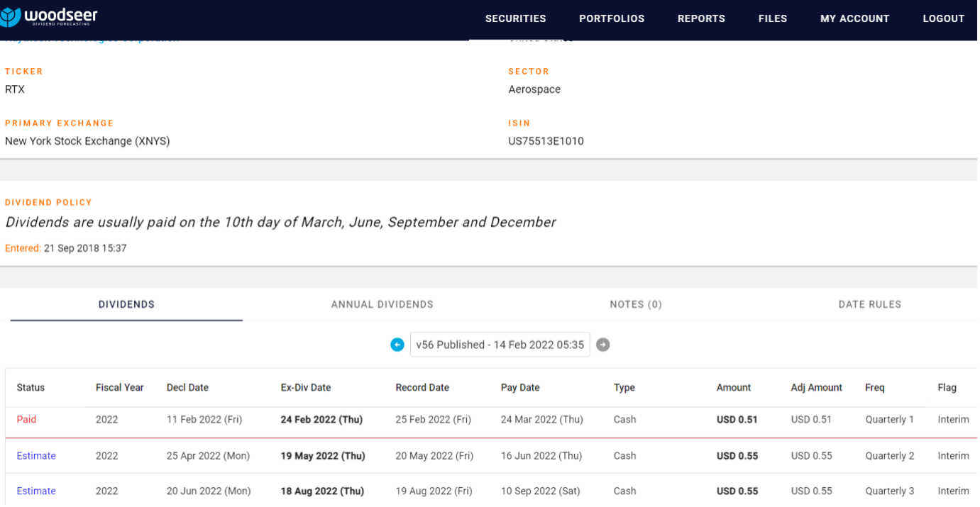
Task: Click the ISIN field label
Action: (x=519, y=123)
